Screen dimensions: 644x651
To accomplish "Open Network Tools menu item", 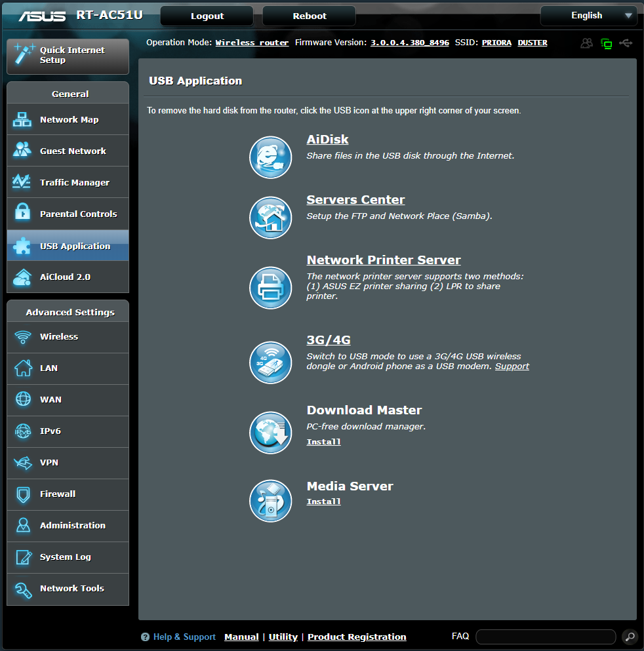I will pyautogui.click(x=68, y=589).
